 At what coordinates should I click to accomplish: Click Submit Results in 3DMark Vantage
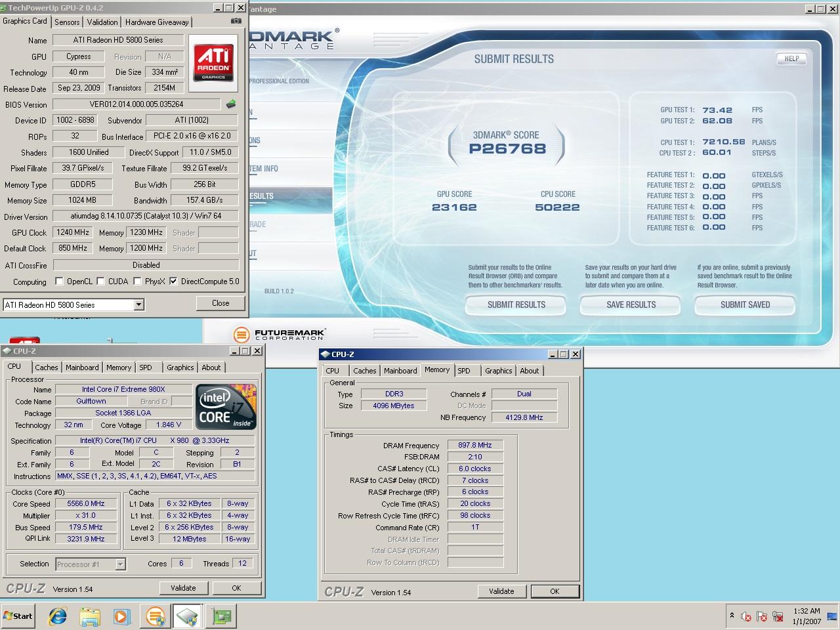[516, 304]
